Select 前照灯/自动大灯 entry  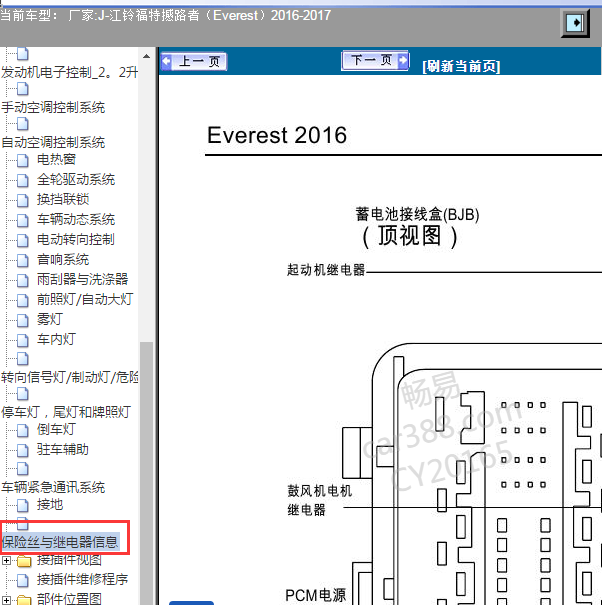tap(85, 299)
